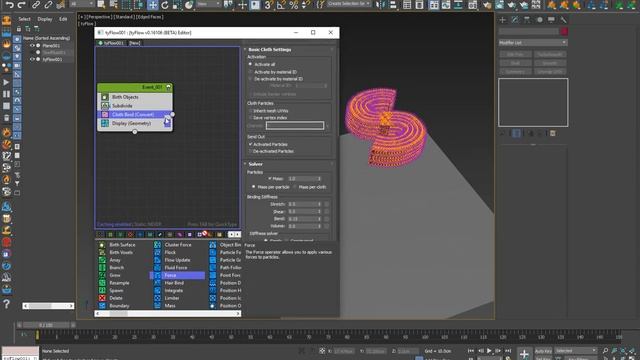
Task: Open the Create tab plus icon
Action: 503,20
